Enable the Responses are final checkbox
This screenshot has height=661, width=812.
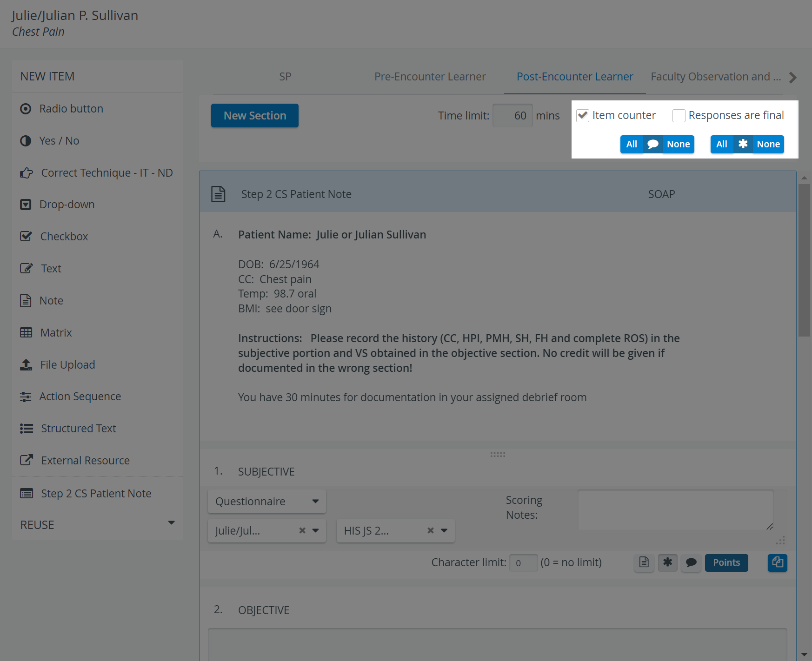click(x=679, y=115)
